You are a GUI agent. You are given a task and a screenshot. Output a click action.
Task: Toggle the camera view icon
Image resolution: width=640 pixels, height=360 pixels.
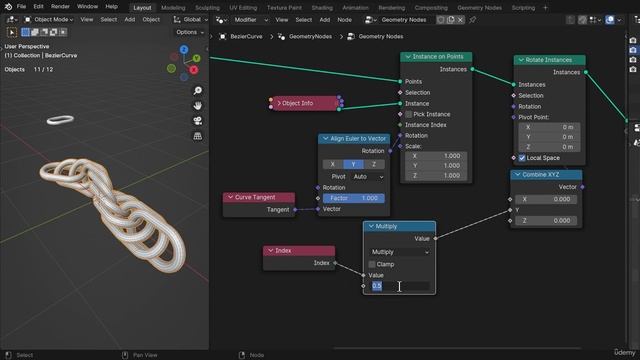(x=198, y=121)
